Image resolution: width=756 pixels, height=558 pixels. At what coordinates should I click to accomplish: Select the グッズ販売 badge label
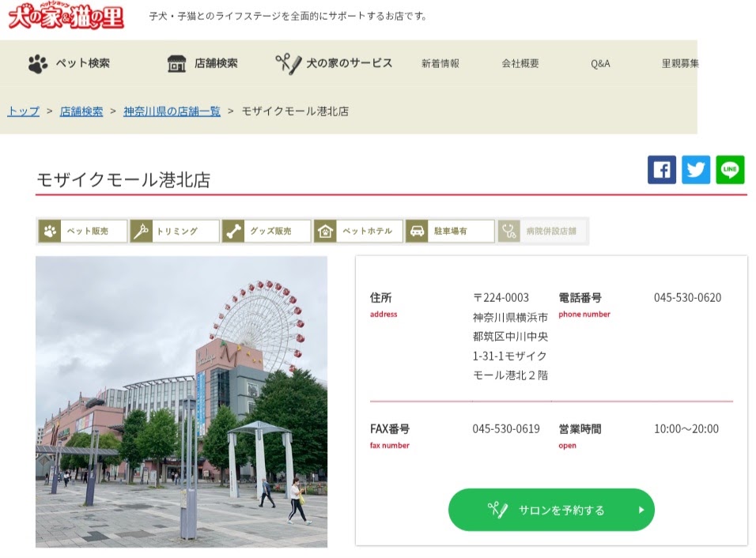[270, 232]
